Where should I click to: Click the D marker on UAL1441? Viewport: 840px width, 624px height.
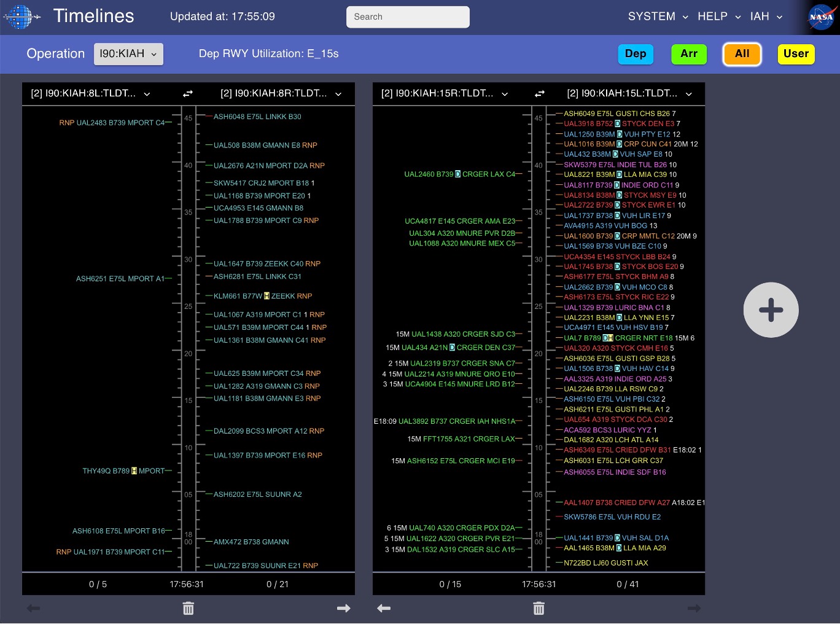(x=617, y=538)
